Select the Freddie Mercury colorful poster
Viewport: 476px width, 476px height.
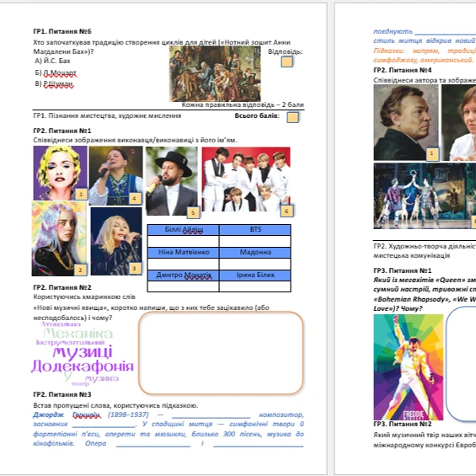point(409,367)
